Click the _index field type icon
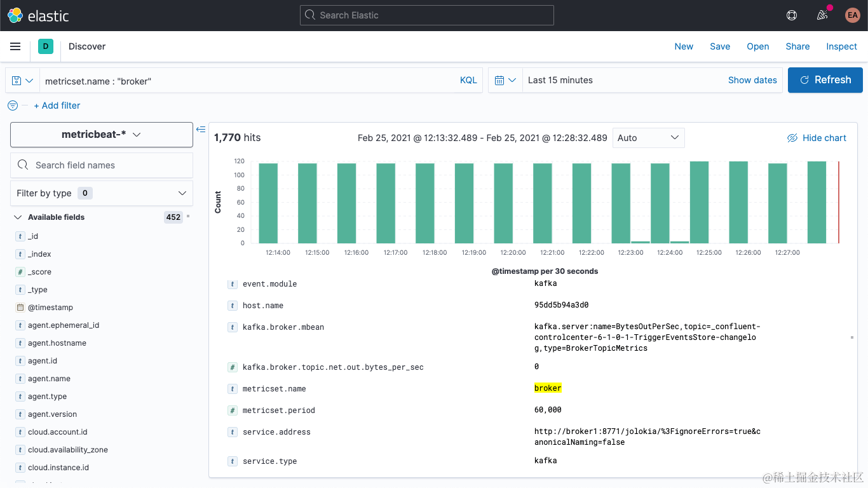This screenshot has height=488, width=868. pyautogui.click(x=20, y=254)
